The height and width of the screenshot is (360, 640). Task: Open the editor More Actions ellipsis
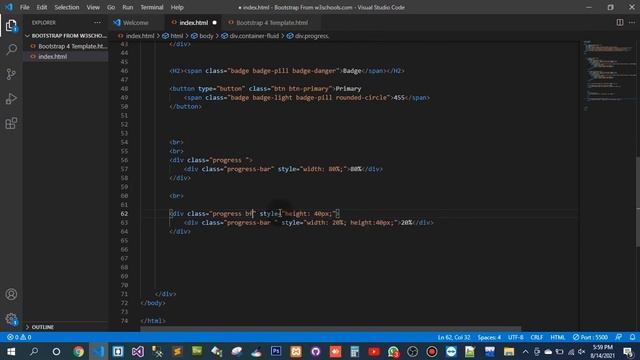(631, 22)
